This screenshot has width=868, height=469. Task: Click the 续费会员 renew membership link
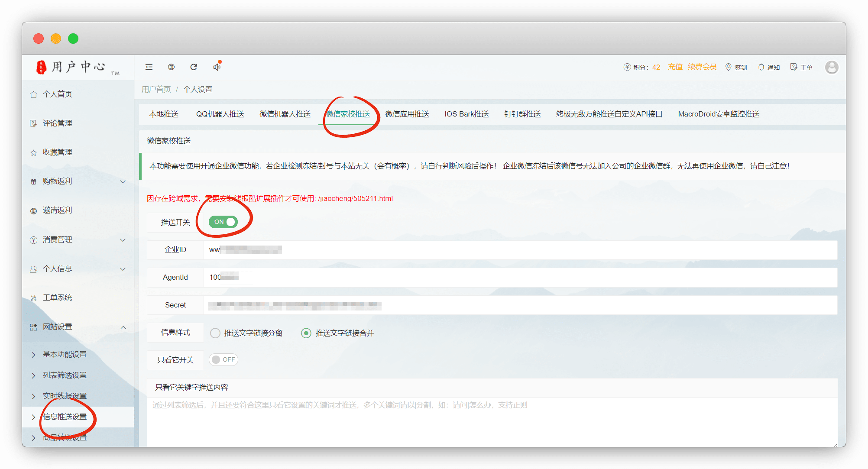tap(702, 67)
